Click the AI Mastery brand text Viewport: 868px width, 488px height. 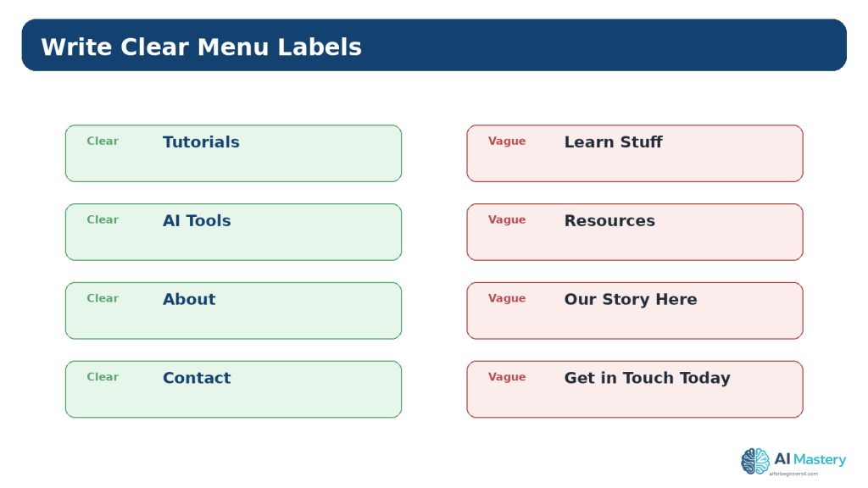tap(810, 459)
